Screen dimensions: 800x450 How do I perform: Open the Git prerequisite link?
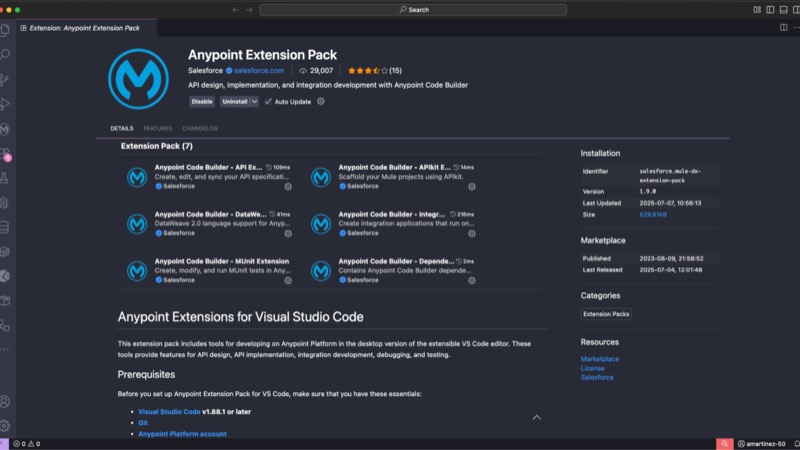pyautogui.click(x=143, y=422)
